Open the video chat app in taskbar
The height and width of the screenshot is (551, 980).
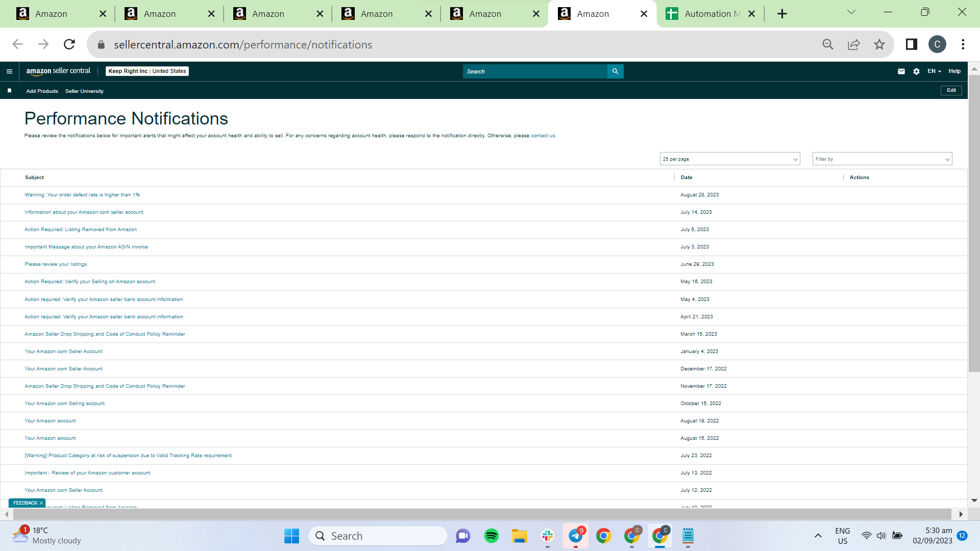tap(463, 536)
